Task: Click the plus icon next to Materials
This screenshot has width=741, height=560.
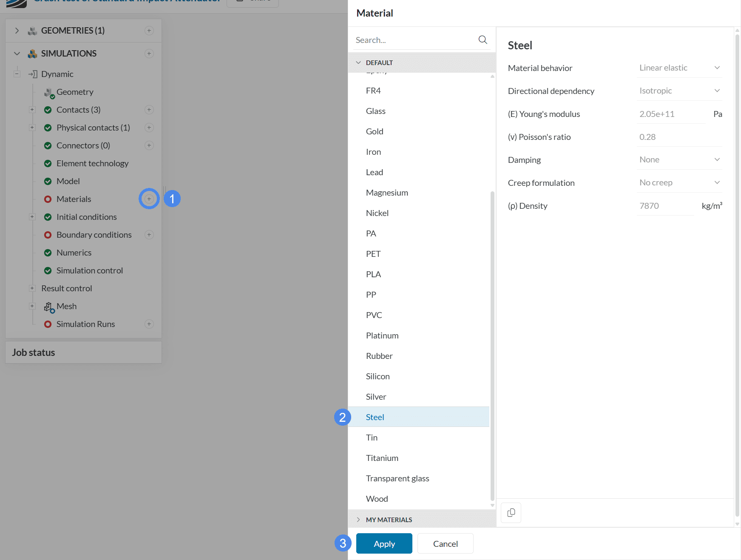Action: pos(149,199)
